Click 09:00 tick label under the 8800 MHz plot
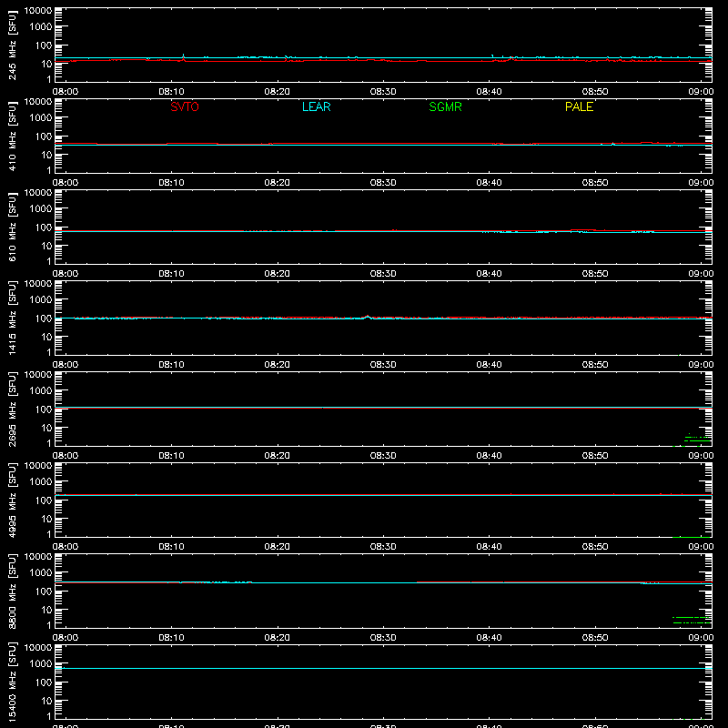The image size is (728, 728). coord(701,638)
